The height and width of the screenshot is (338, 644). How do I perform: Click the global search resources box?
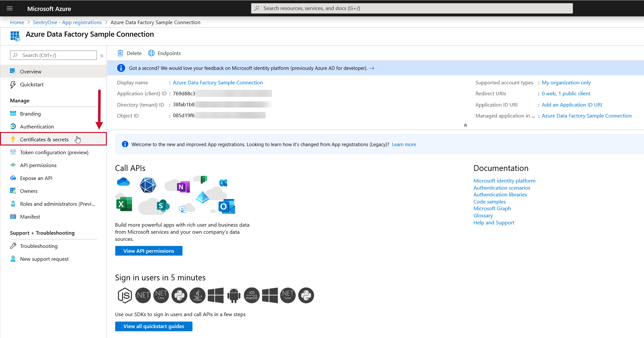click(412, 8)
